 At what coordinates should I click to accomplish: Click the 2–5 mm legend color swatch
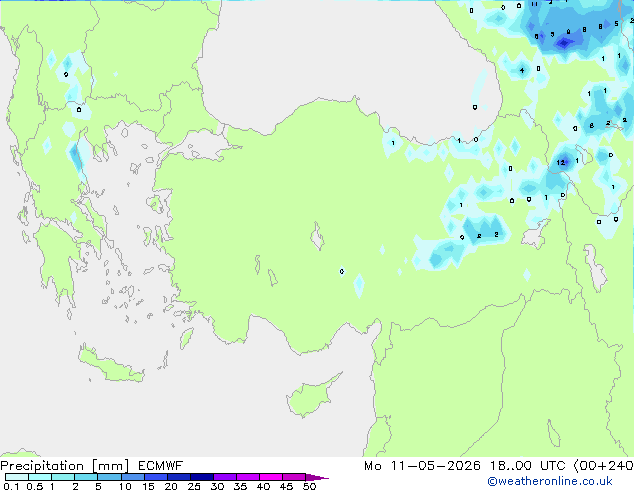click(x=86, y=477)
